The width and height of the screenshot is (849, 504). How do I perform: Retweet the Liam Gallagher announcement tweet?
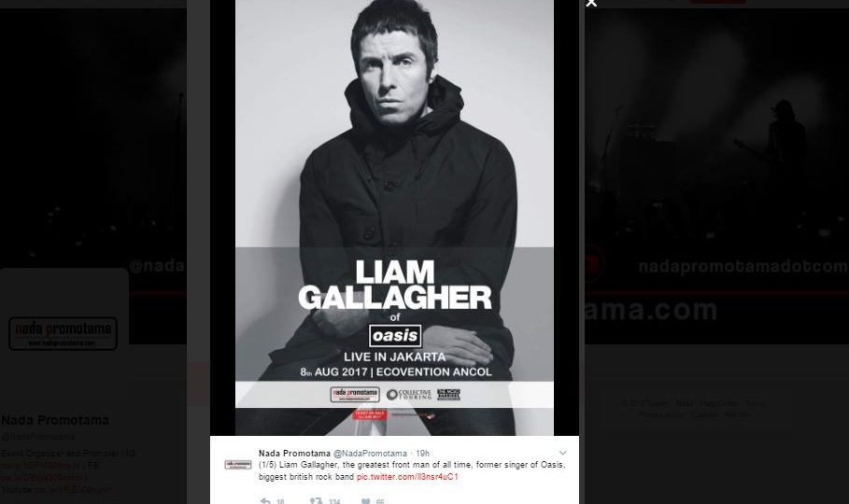click(x=317, y=501)
